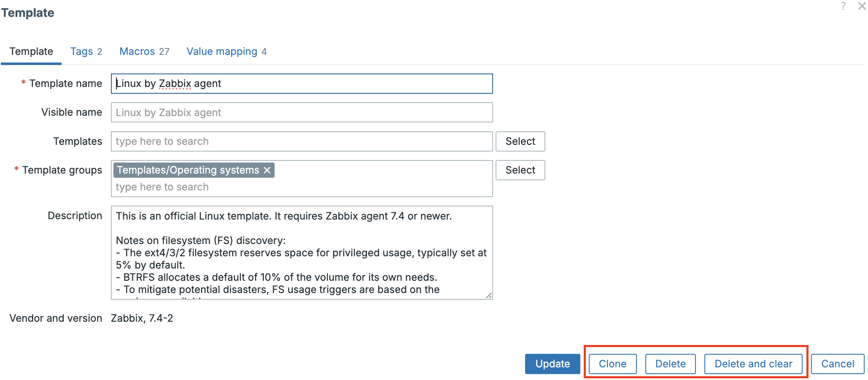Viewport: 868px width, 380px height.
Task: Close the Template dialog
Action: (861, 6)
